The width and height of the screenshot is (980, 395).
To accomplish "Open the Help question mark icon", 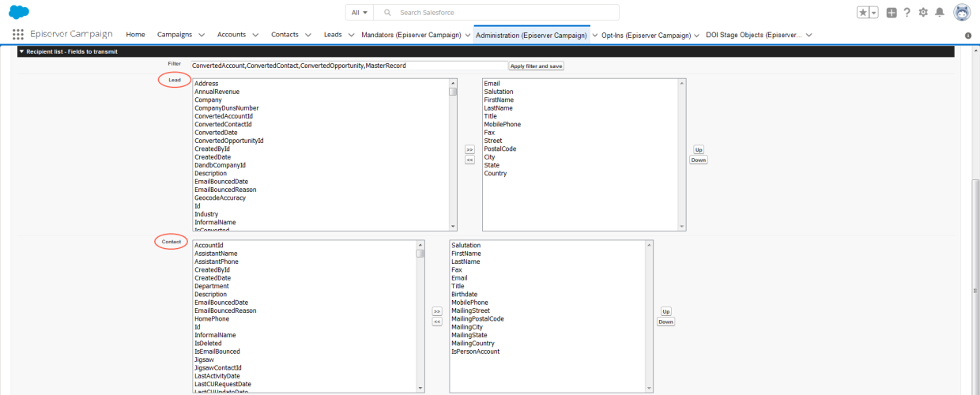I will click(x=907, y=13).
